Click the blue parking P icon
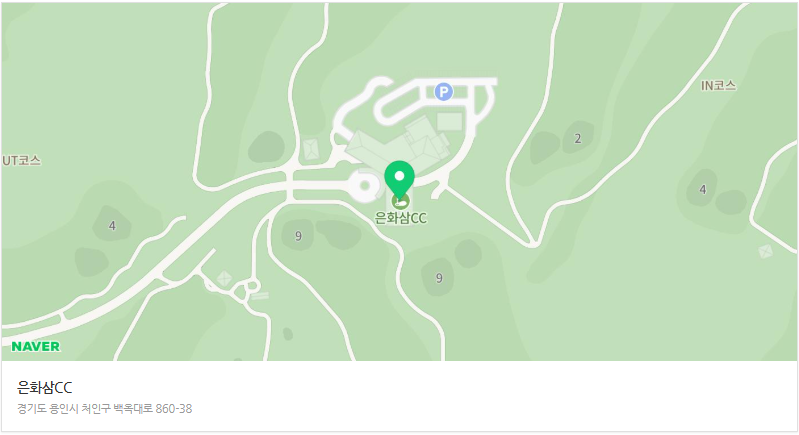The image size is (799, 435). (x=443, y=92)
